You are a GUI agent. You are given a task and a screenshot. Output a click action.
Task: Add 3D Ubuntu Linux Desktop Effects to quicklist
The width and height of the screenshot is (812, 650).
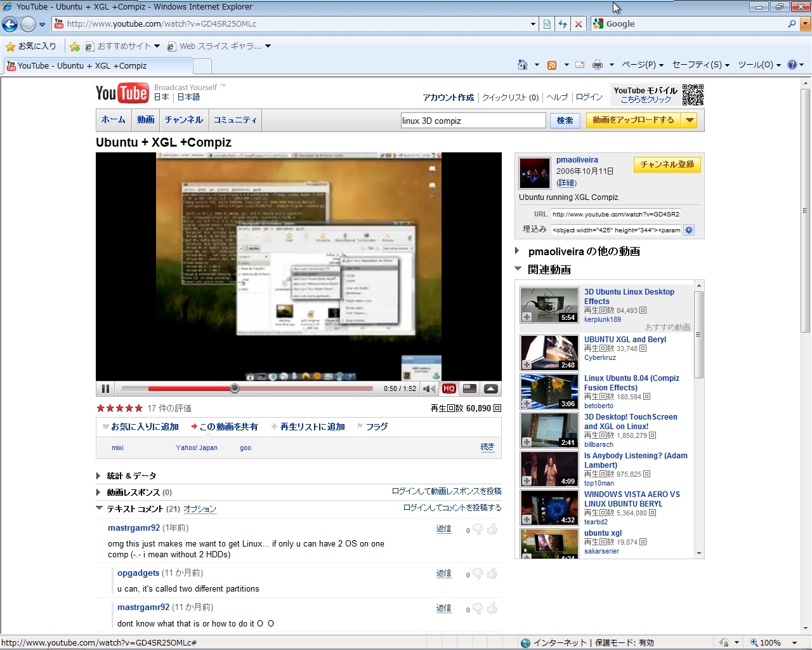click(527, 317)
